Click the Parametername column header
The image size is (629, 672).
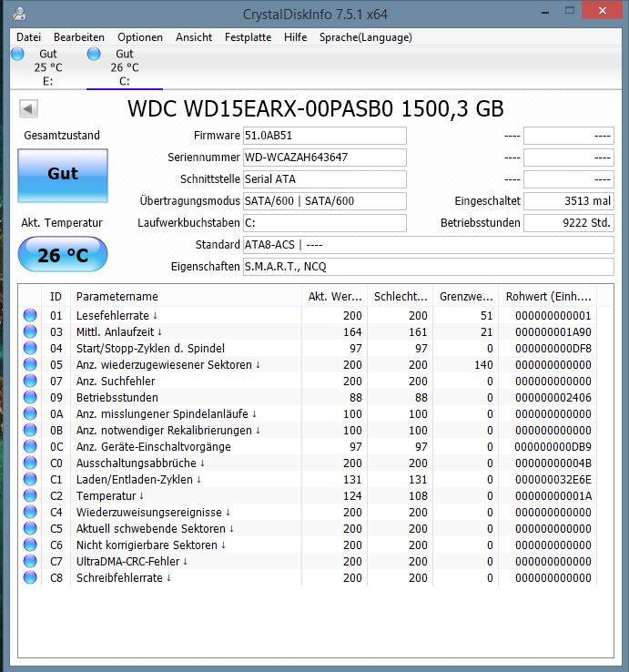186,296
